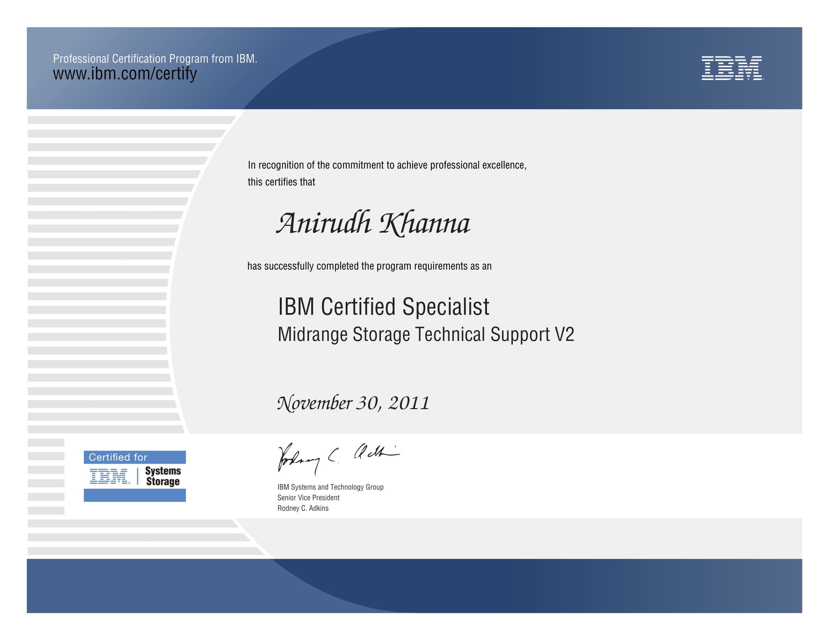Click the Systems Storage badge text
Image resolution: width=833 pixels, height=644 pixels.
pyautogui.click(x=163, y=476)
